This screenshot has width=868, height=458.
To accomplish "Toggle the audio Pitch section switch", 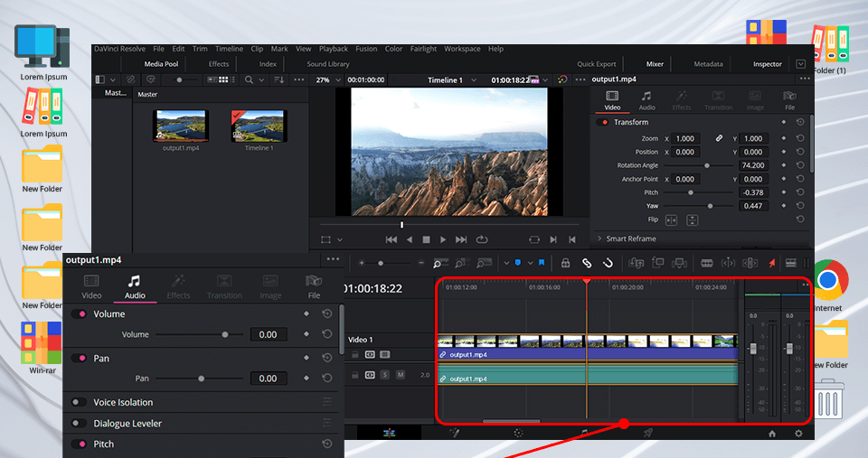I will 80,444.
